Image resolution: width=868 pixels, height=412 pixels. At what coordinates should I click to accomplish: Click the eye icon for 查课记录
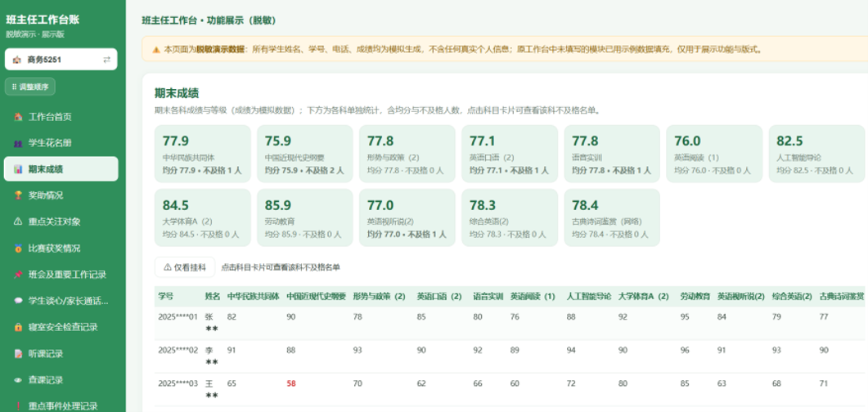tap(18, 380)
